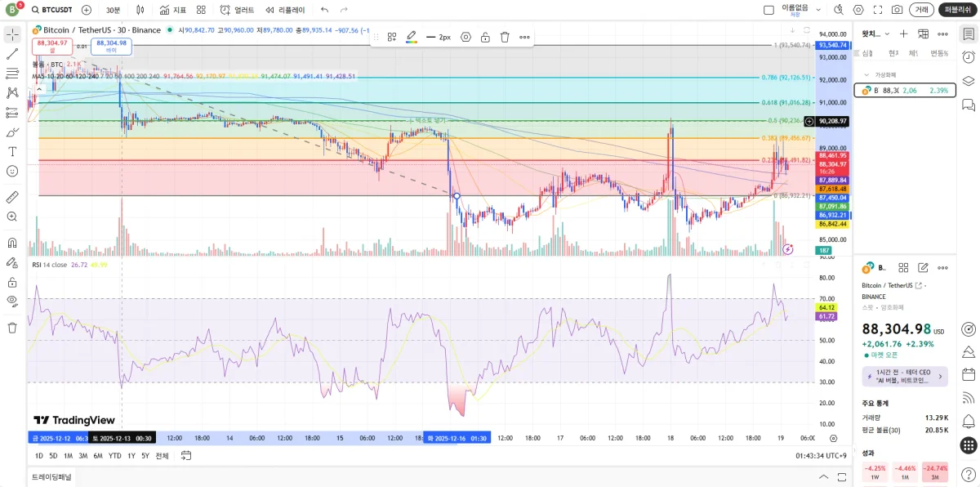Open the 이름없음 layout dropdown arrow
The height and width of the screenshot is (487, 980).
tap(817, 10)
